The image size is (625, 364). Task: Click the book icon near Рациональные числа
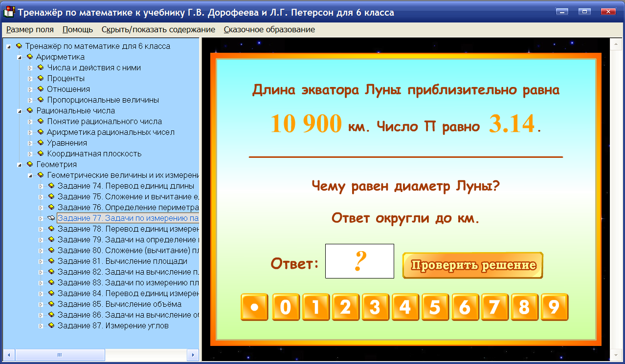click(x=30, y=110)
